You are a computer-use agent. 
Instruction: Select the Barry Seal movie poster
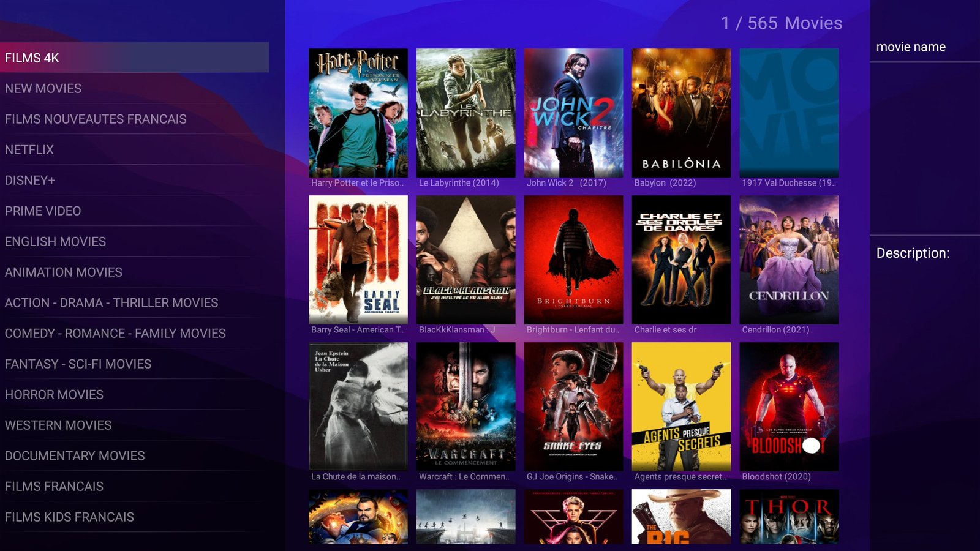tap(358, 260)
